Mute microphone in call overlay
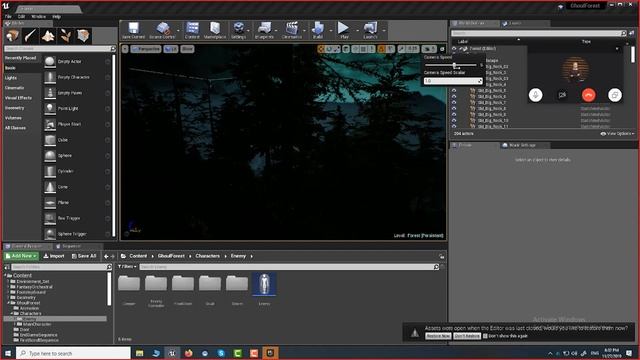640x360 pixels. 536,95
